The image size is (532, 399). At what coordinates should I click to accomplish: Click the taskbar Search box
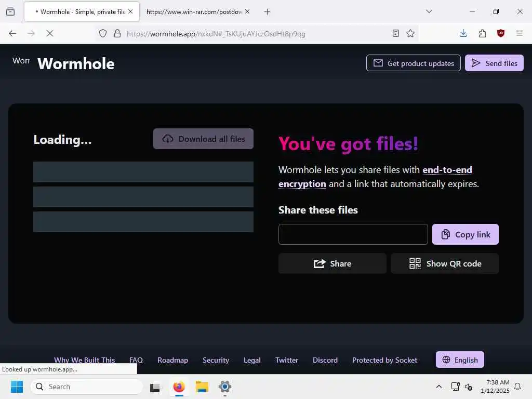point(87,387)
